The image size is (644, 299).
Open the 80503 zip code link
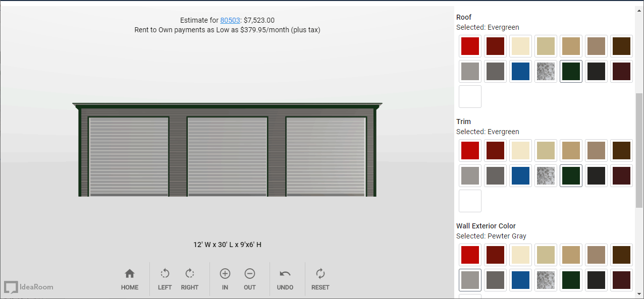click(230, 20)
